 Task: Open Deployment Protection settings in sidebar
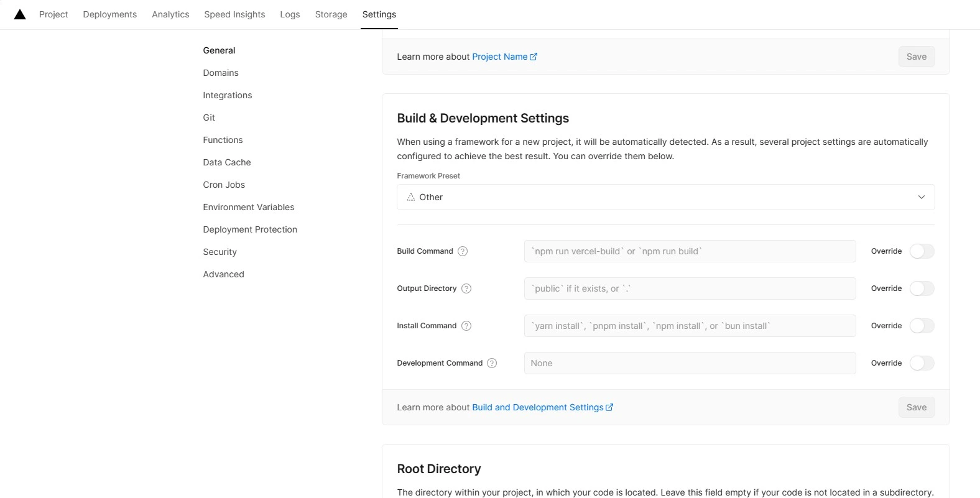click(250, 229)
